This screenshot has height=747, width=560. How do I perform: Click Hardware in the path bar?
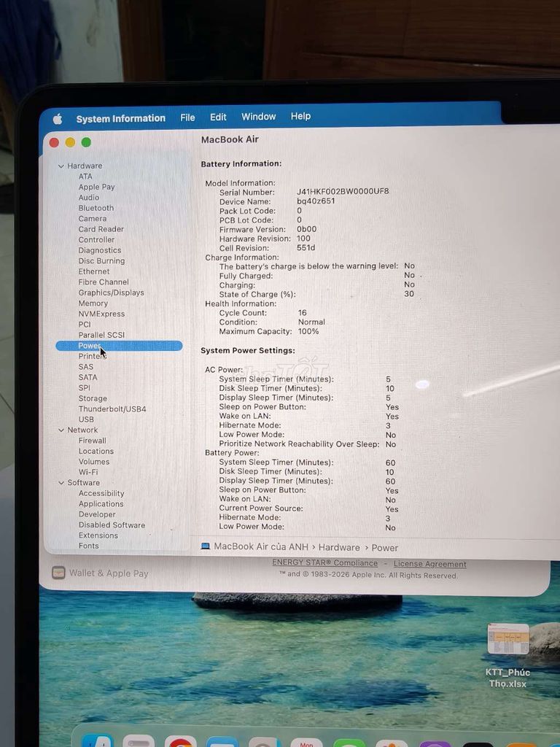tap(339, 547)
